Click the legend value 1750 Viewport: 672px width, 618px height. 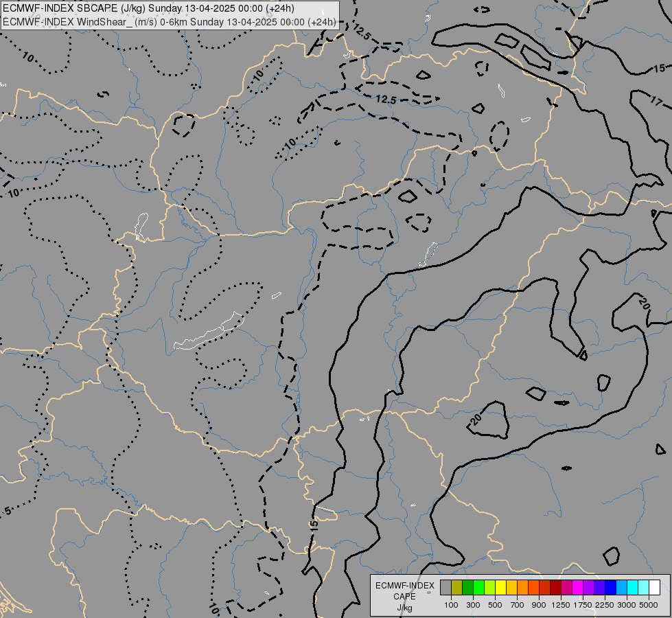click(x=583, y=605)
